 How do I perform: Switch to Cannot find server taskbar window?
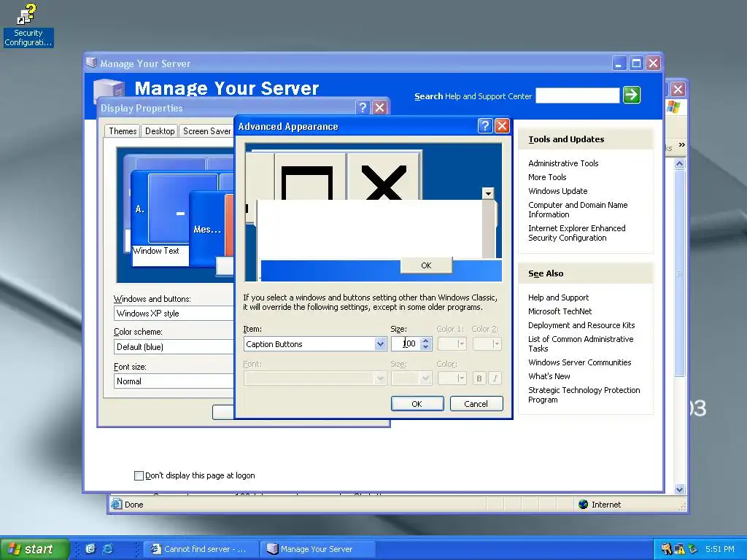tap(201, 549)
